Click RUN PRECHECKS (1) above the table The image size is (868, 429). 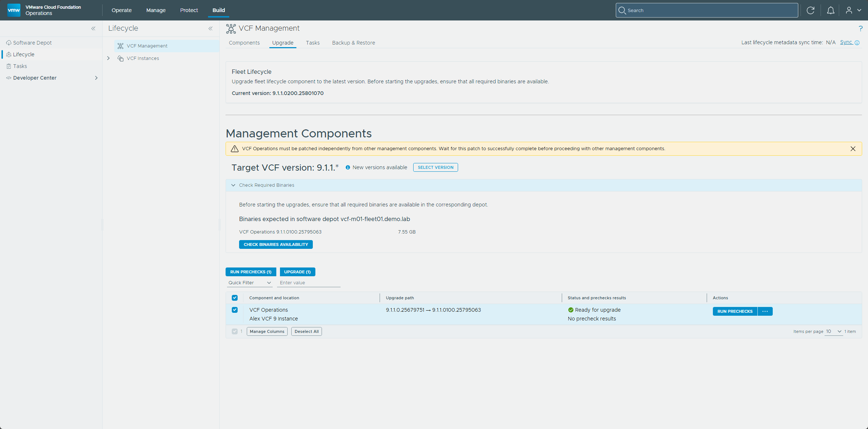click(251, 272)
